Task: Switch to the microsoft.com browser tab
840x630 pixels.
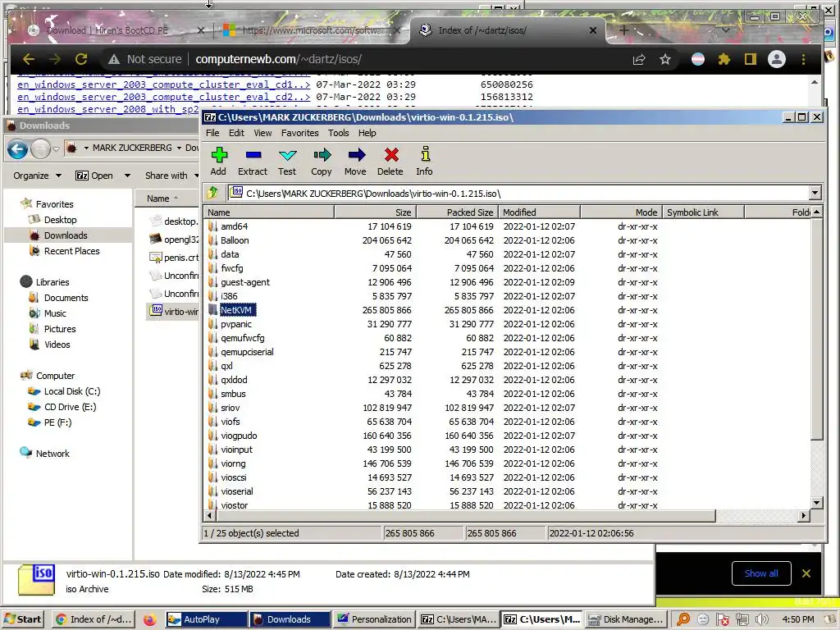Action: (x=312, y=30)
